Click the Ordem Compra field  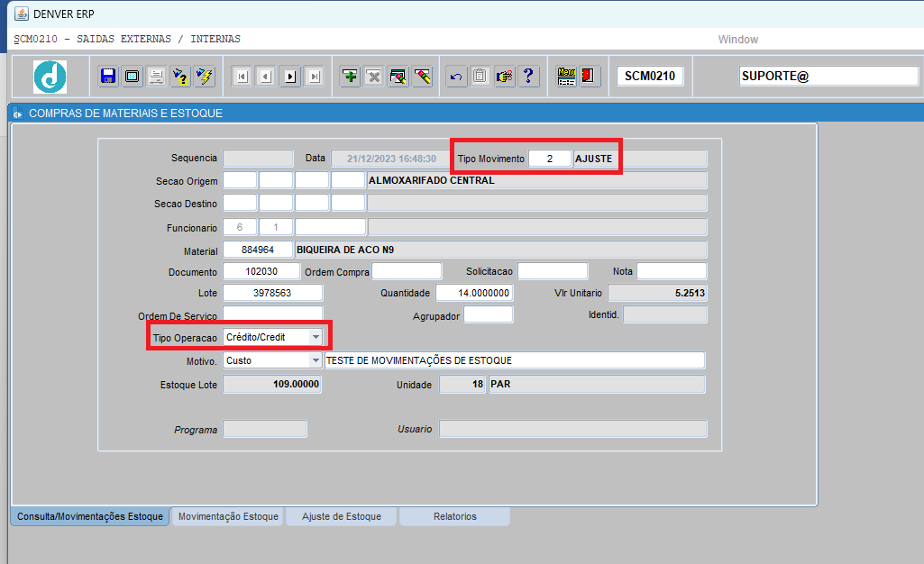coord(407,271)
